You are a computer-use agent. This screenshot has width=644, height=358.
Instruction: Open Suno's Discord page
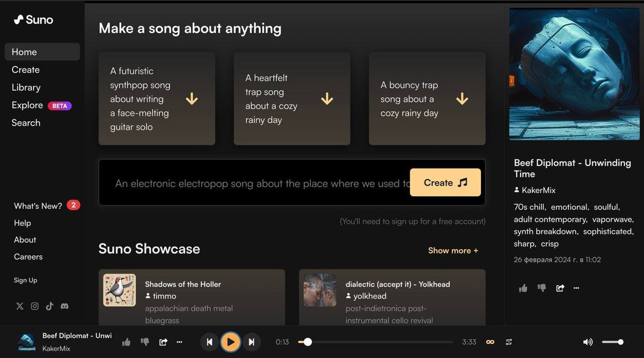[x=64, y=306]
